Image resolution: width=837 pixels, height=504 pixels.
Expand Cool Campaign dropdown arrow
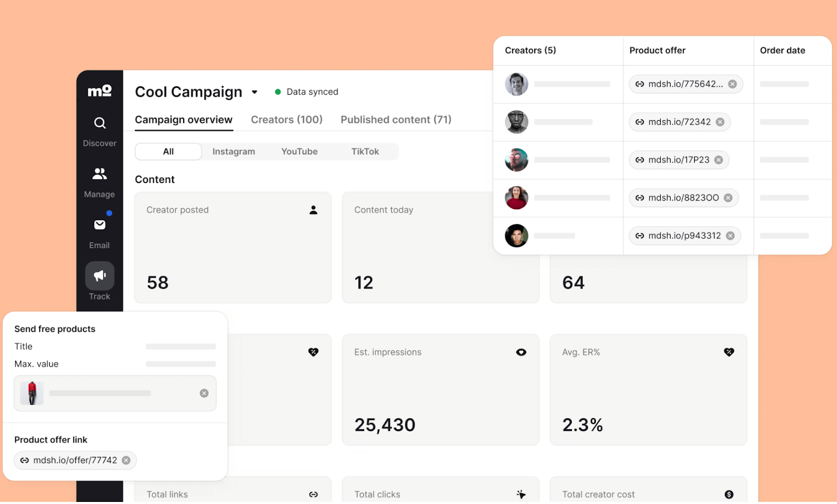tap(255, 92)
